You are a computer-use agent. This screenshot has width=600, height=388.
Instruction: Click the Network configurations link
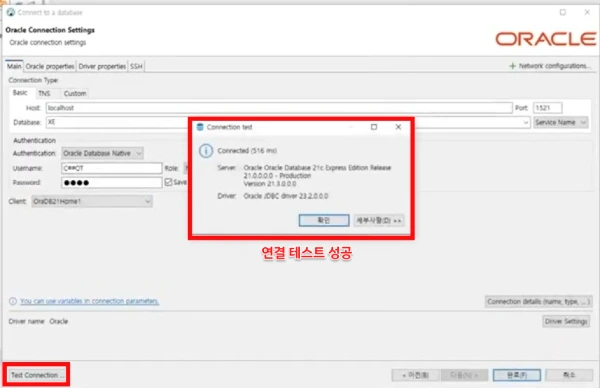click(554, 66)
